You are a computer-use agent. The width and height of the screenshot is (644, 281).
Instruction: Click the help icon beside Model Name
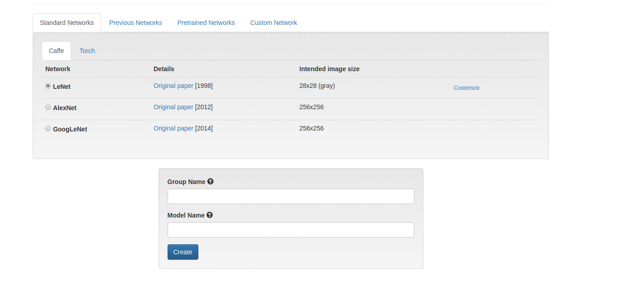click(209, 215)
